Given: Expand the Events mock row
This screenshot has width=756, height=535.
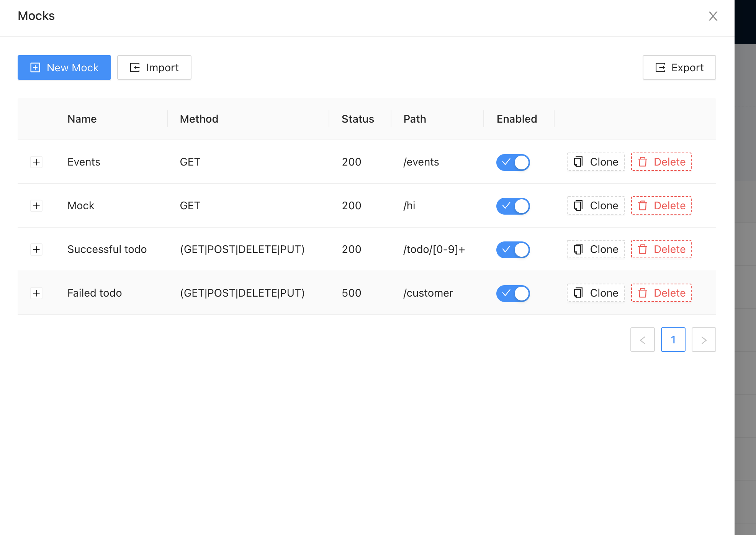Looking at the screenshot, I should 36,162.
